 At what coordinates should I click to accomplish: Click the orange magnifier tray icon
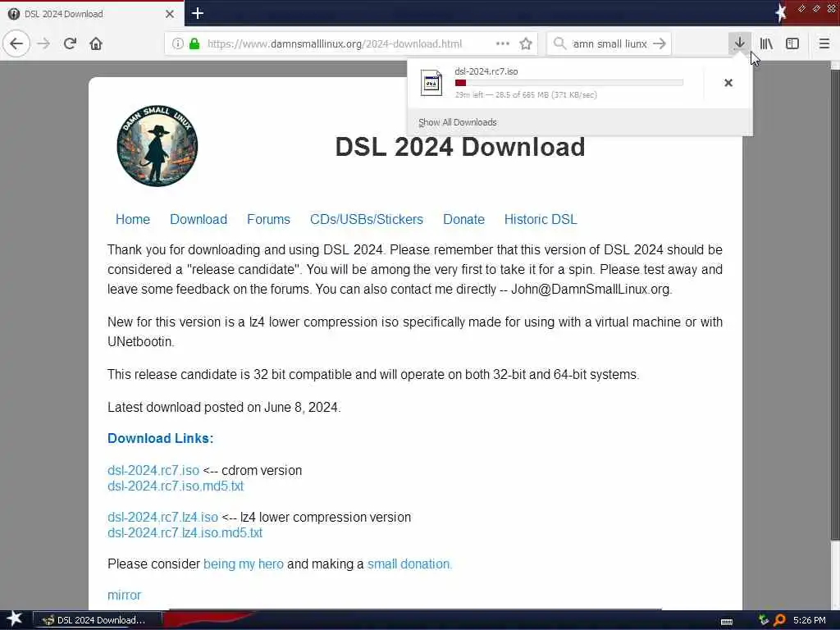point(779,620)
